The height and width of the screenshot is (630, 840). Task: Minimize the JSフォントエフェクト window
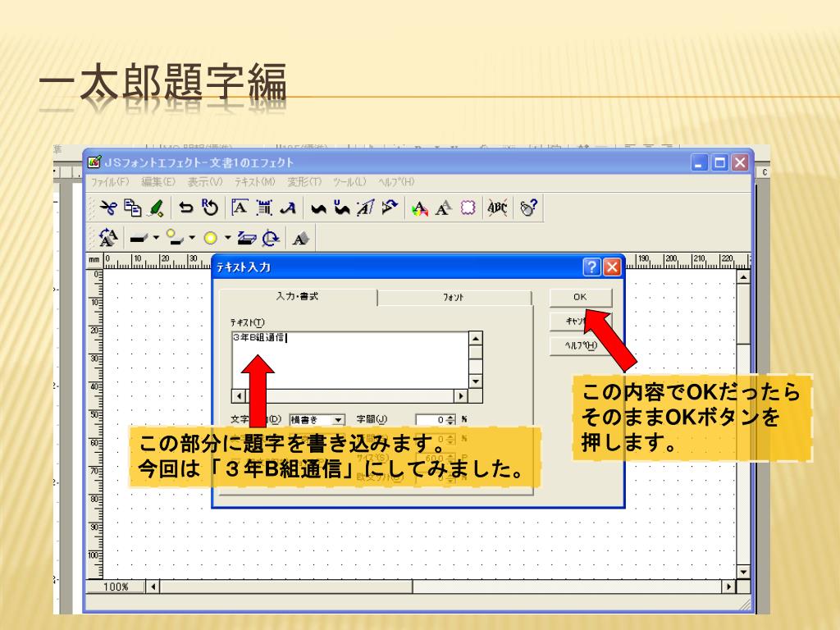tap(699, 162)
